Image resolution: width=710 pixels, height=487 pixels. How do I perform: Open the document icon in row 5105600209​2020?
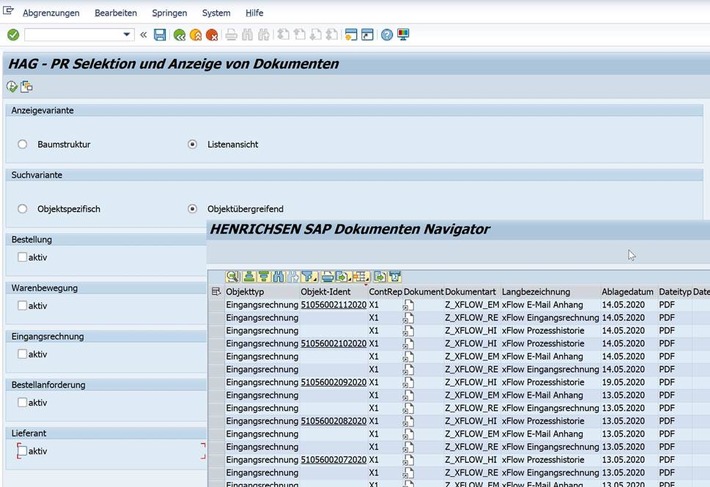(408, 382)
